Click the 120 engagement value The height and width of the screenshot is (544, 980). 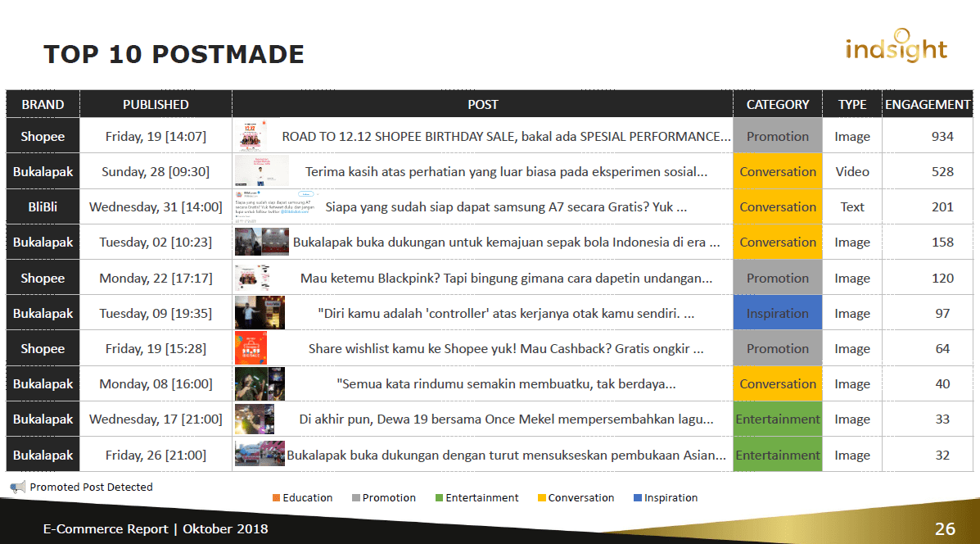(942, 278)
